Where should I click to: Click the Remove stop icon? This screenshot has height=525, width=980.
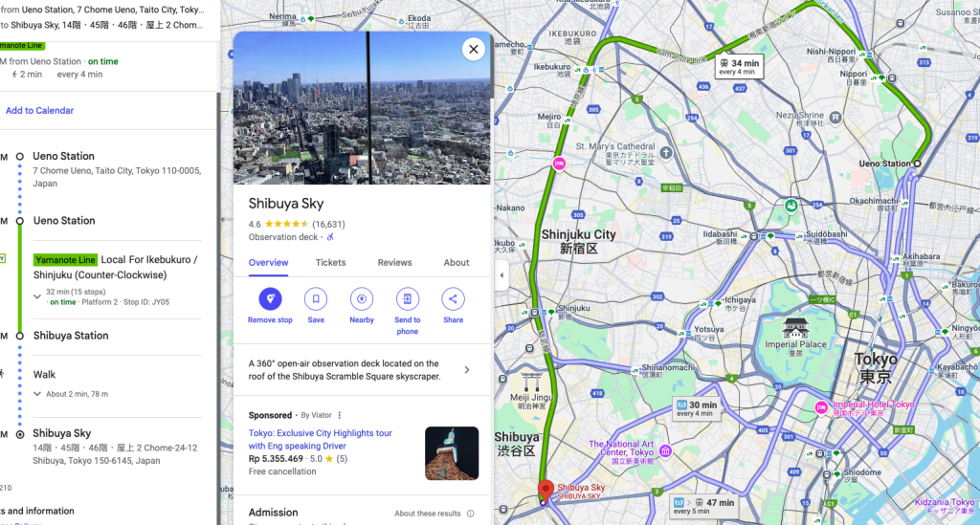tap(270, 299)
